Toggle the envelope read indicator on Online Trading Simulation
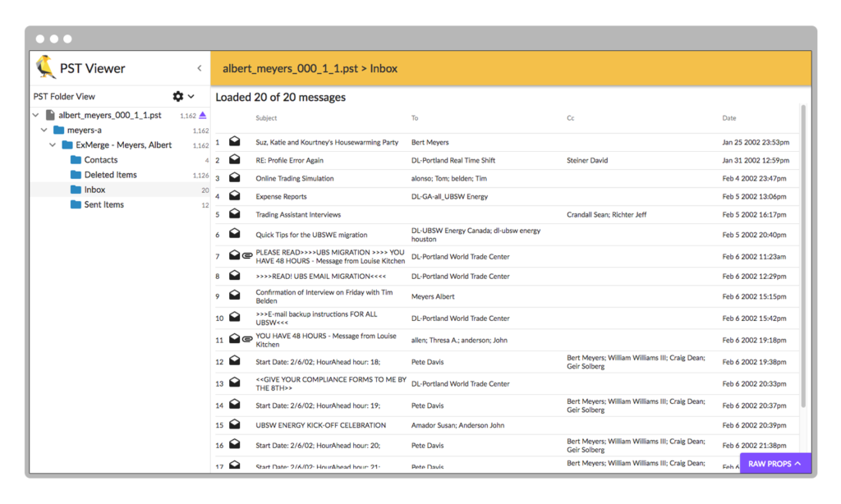 click(x=234, y=178)
